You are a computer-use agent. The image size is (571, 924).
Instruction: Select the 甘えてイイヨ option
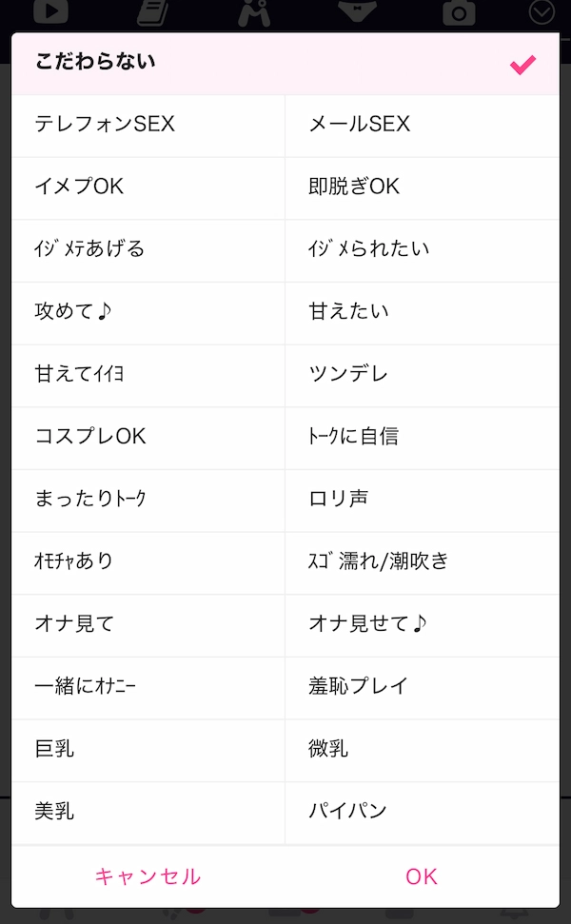pyautogui.click(x=148, y=374)
